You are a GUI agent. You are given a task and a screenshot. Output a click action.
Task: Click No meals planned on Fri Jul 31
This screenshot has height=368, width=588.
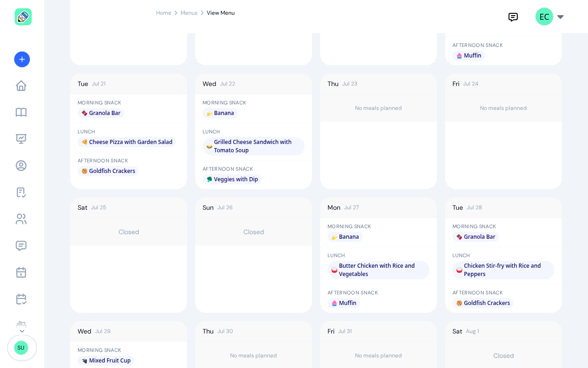[379, 356]
